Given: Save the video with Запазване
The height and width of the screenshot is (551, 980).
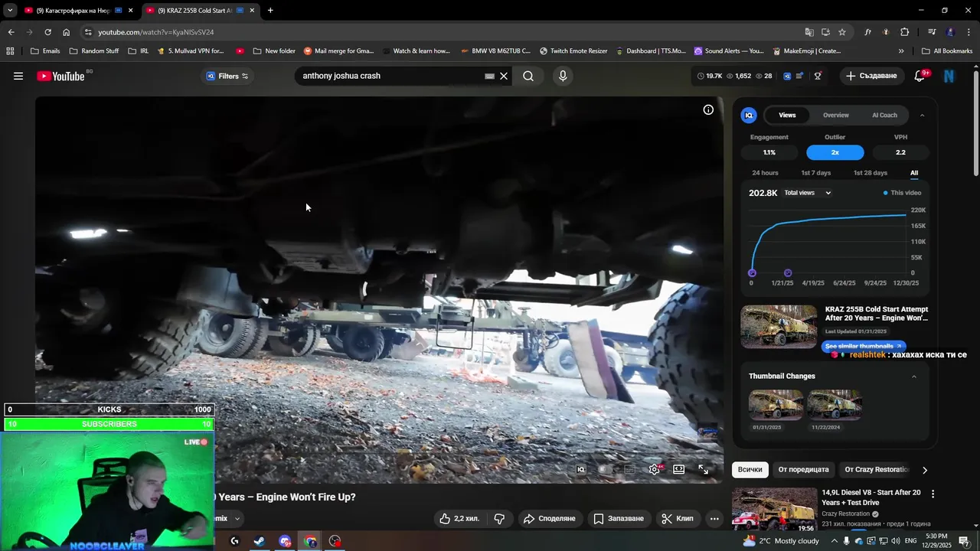Looking at the screenshot, I should pyautogui.click(x=619, y=518).
